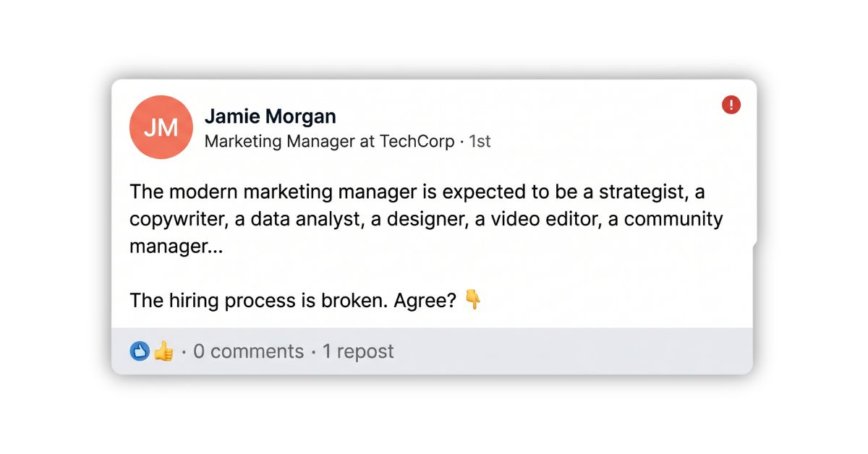Open the '0 comments' counter
The height and width of the screenshot is (454, 868).
(x=248, y=351)
